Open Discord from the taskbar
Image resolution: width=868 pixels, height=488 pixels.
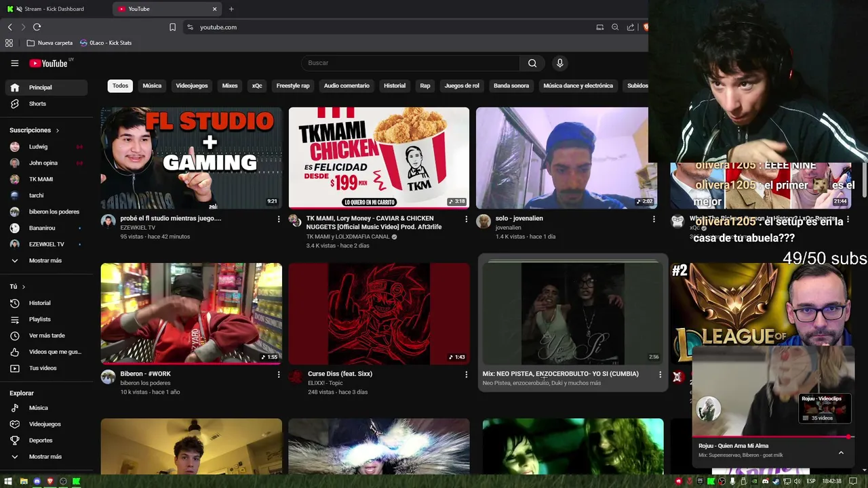pos(37,481)
